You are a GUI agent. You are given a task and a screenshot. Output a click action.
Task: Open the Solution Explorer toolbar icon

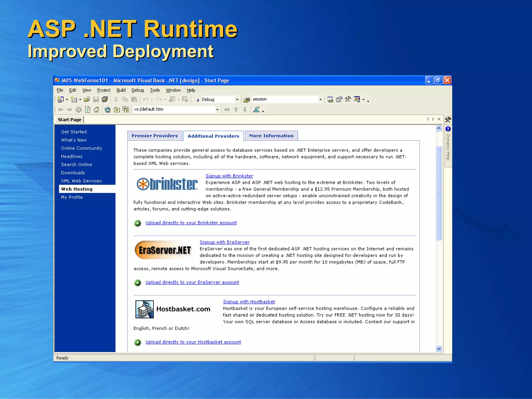click(x=330, y=99)
